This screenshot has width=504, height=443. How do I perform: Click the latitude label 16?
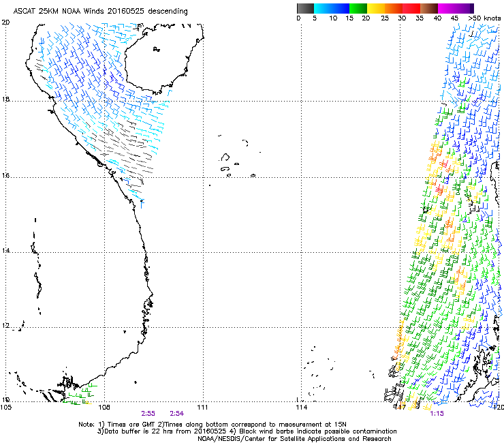[5, 176]
